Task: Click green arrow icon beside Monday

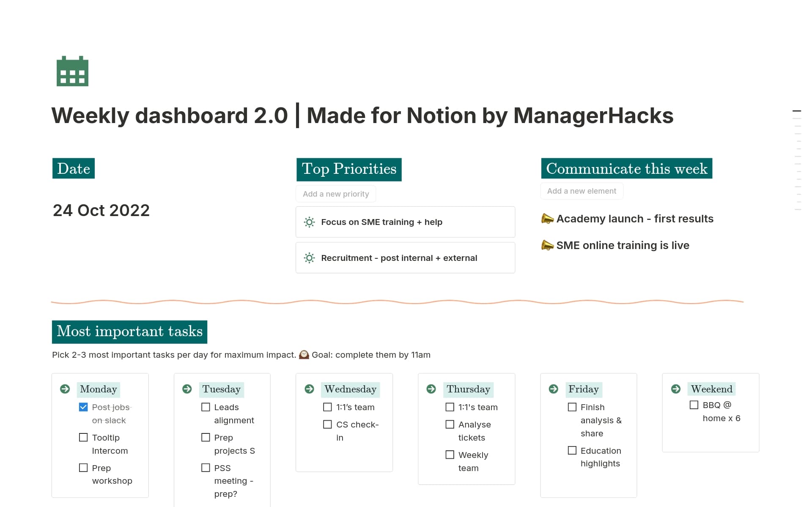Action: tap(65, 389)
